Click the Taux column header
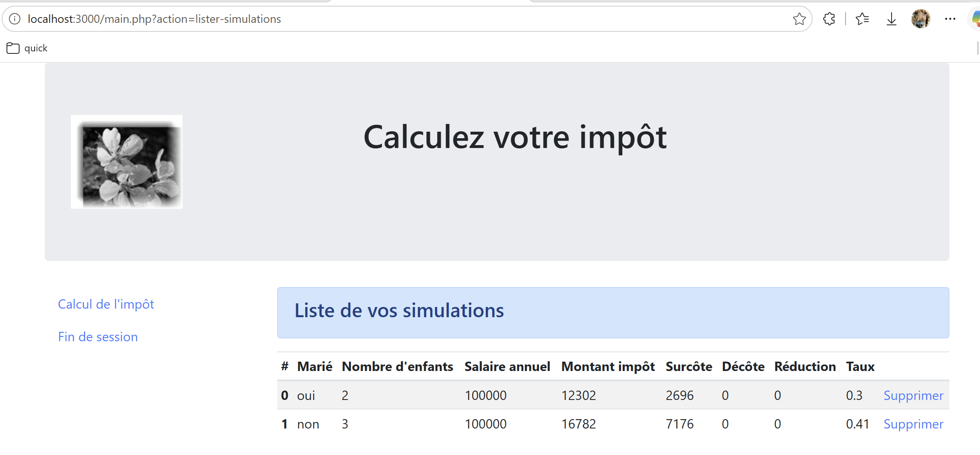The image size is (980, 455). click(860, 367)
